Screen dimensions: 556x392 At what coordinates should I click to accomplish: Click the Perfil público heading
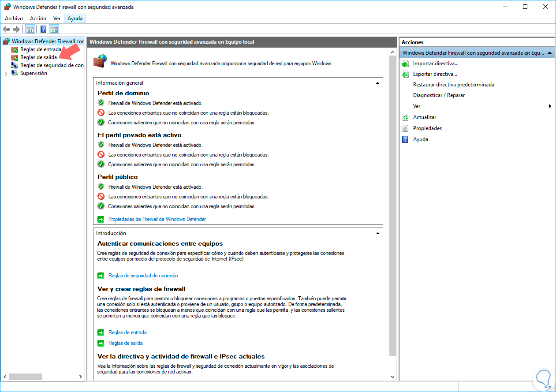(x=117, y=177)
